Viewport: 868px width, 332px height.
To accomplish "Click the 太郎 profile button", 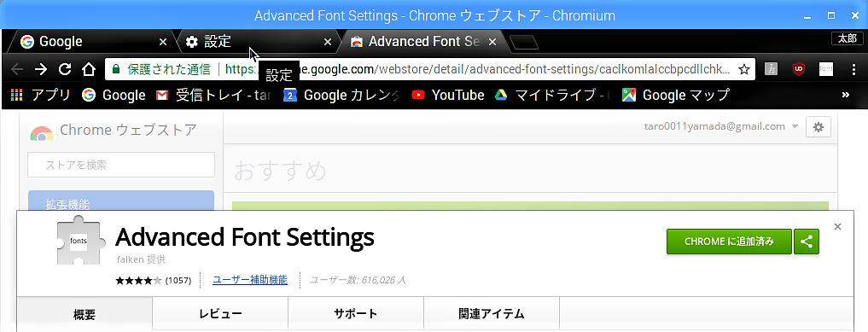I will pos(847,38).
